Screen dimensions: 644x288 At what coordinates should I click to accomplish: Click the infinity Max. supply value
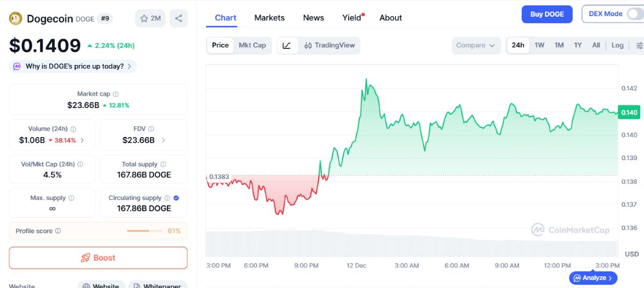tap(52, 208)
